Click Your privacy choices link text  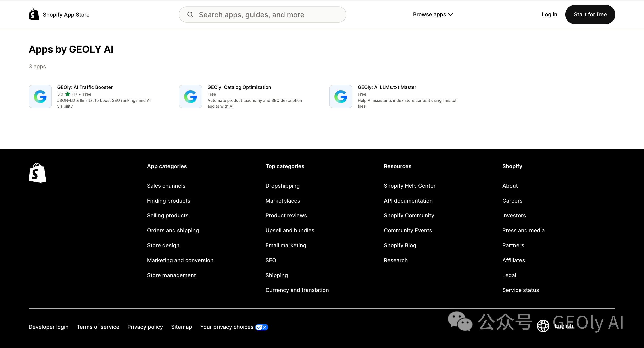227,327
